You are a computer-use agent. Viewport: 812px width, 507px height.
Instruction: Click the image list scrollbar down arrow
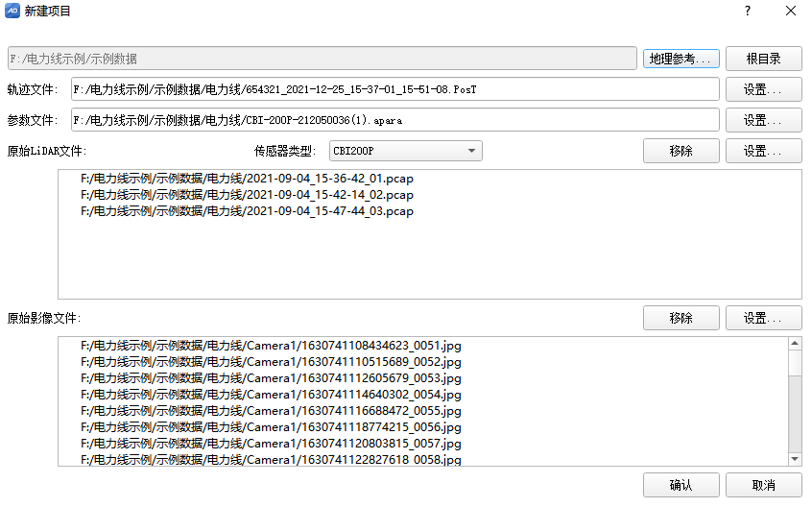[795, 459]
